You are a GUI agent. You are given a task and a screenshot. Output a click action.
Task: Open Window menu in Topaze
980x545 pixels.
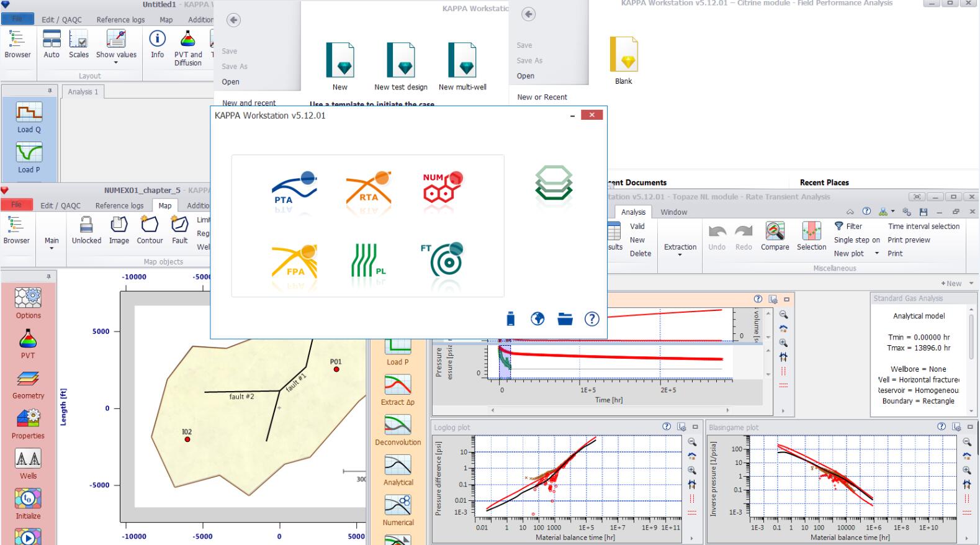coord(673,212)
